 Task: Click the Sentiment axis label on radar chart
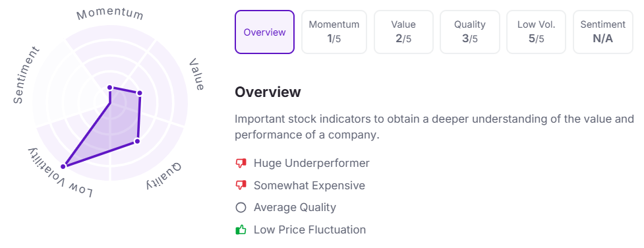pos(27,75)
